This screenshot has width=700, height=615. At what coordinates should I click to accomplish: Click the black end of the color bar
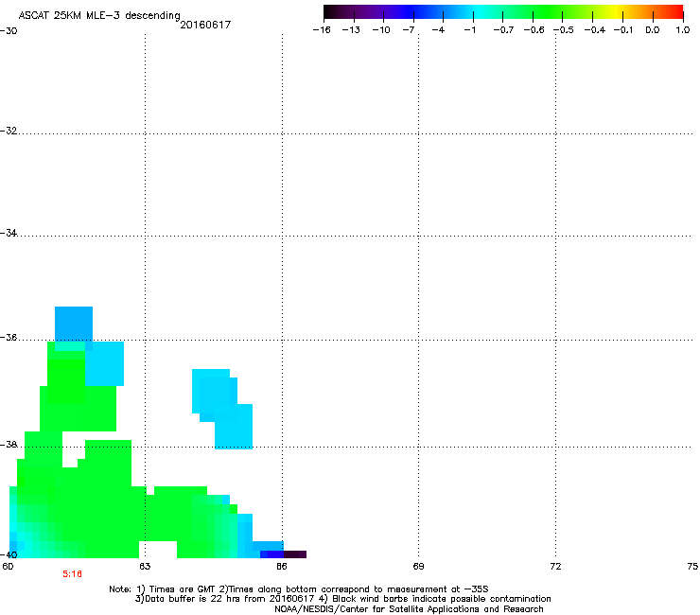[329, 12]
